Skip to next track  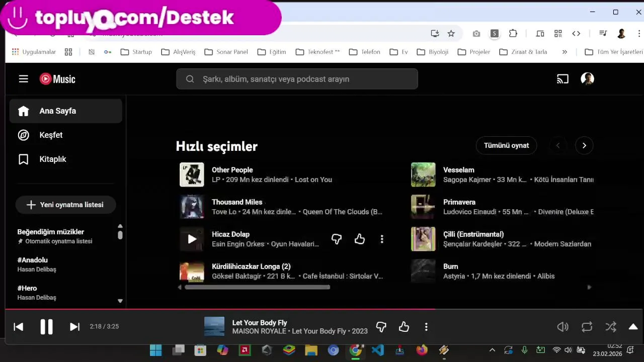[74, 327]
